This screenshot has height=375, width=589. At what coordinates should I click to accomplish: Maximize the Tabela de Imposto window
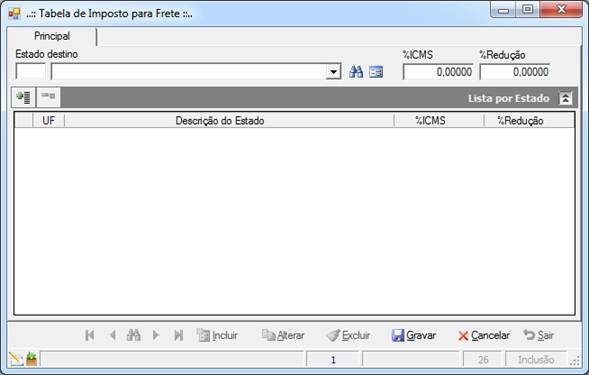(x=527, y=10)
